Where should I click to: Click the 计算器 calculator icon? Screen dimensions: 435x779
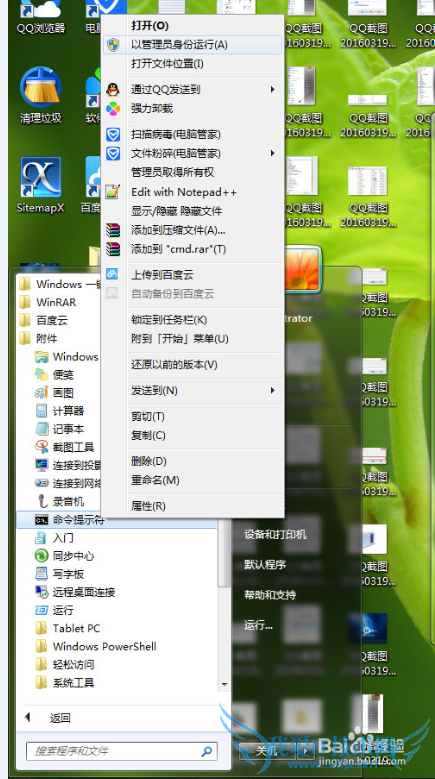pyautogui.click(x=41, y=411)
